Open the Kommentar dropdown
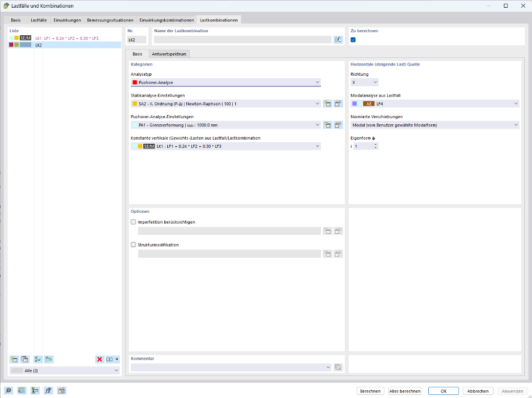This screenshot has height=398, width=532. tap(231, 367)
